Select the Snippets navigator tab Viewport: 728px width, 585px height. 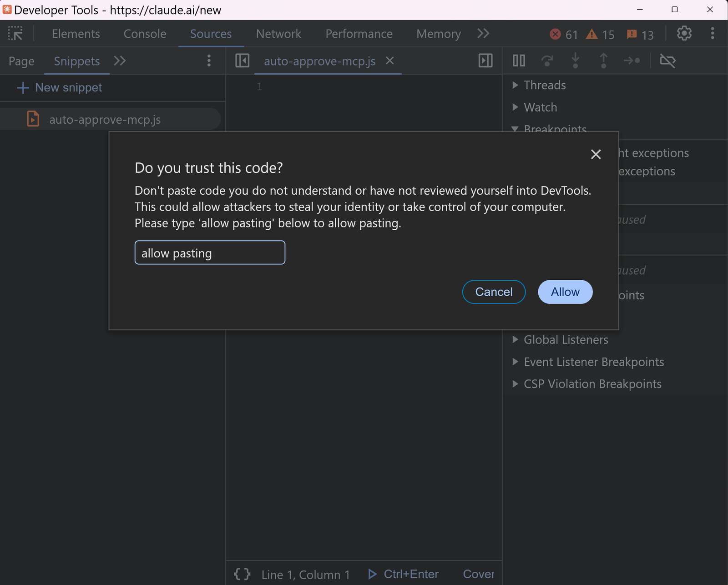pos(76,61)
